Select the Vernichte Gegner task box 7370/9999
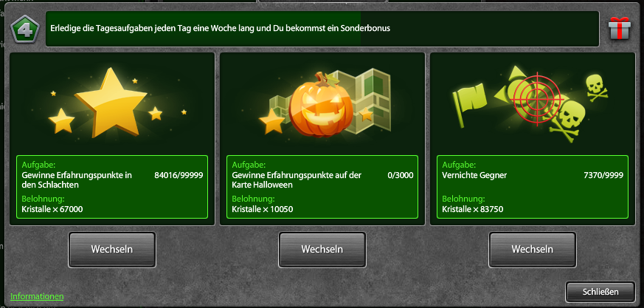 [x=533, y=187]
